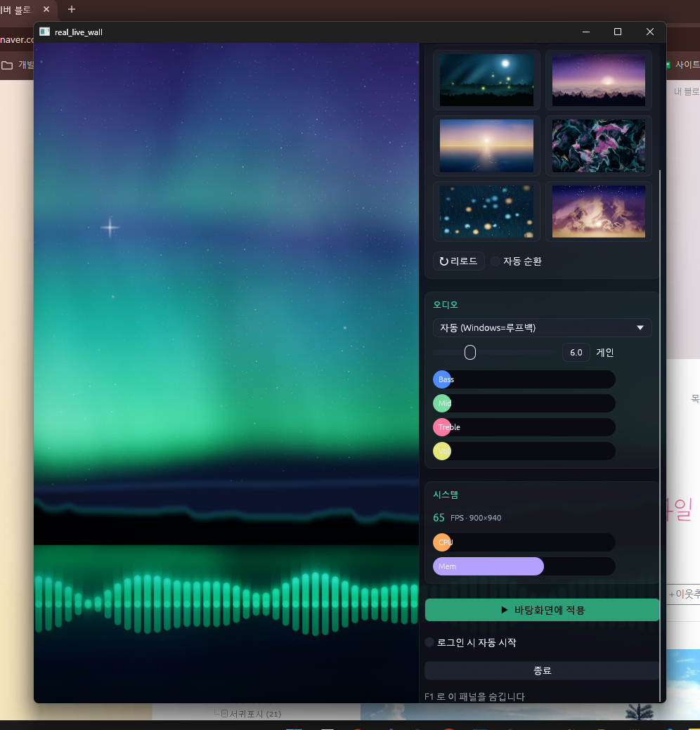The image size is (700, 730).
Task: Open a new browser tab with plus icon
Action: 71,9
